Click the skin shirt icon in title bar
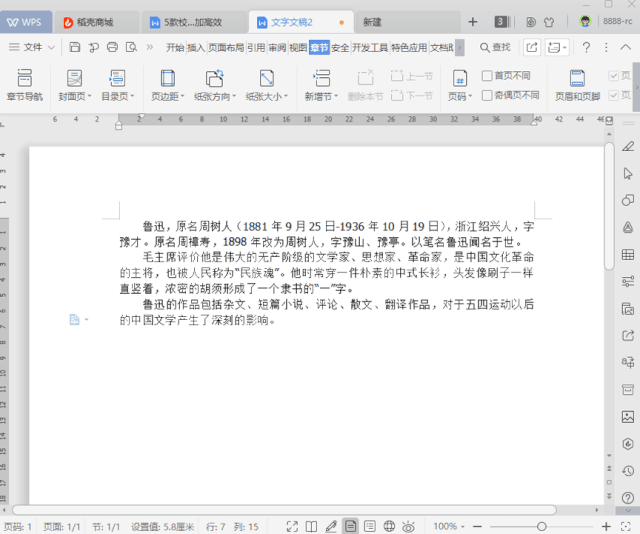Viewport: 640px width, 534px height. click(549, 22)
